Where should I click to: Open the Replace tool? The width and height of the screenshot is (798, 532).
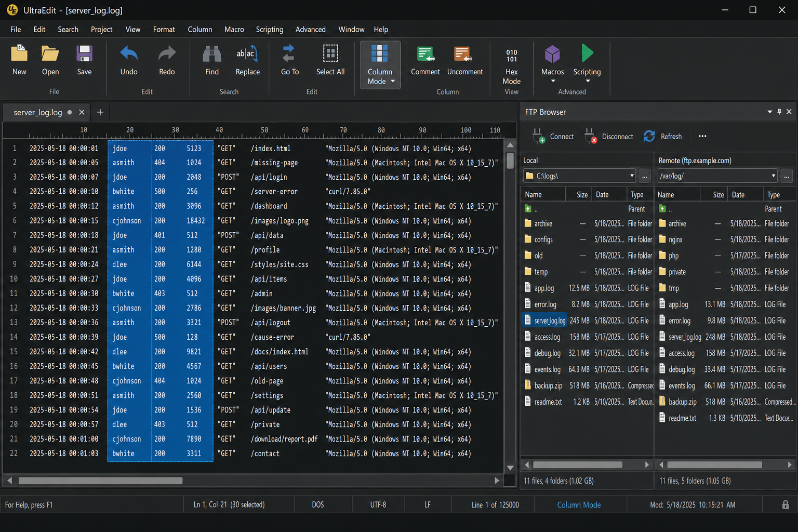(x=247, y=54)
